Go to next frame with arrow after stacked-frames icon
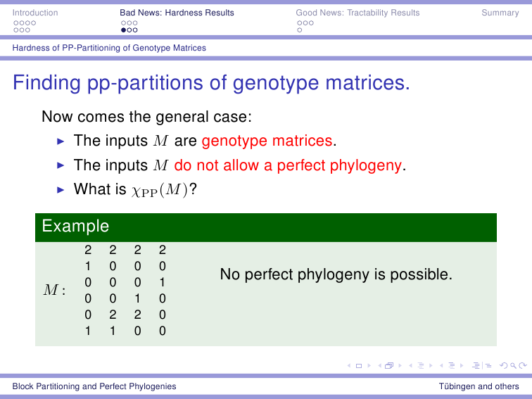Viewport: 532px width, 399px height. point(400,366)
